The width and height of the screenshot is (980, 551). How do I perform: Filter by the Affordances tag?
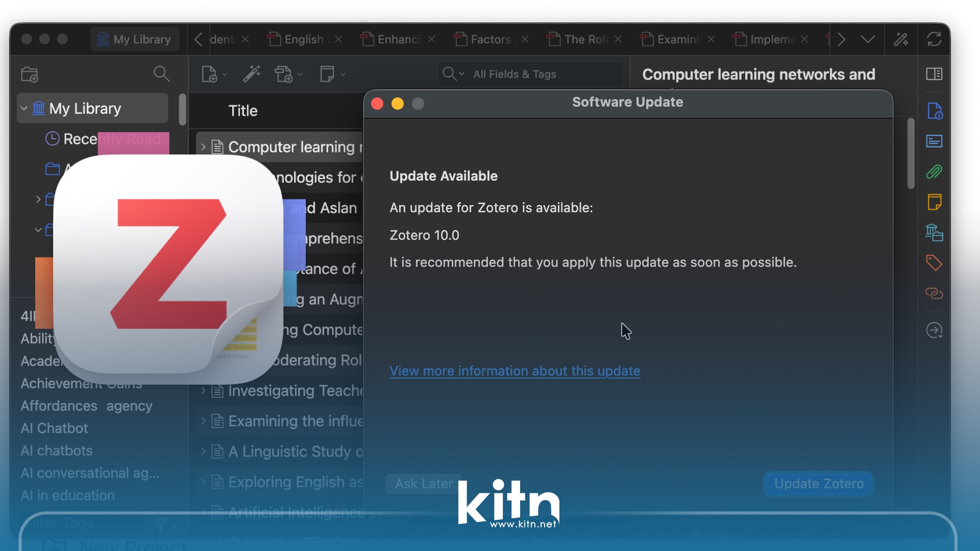pos(59,406)
